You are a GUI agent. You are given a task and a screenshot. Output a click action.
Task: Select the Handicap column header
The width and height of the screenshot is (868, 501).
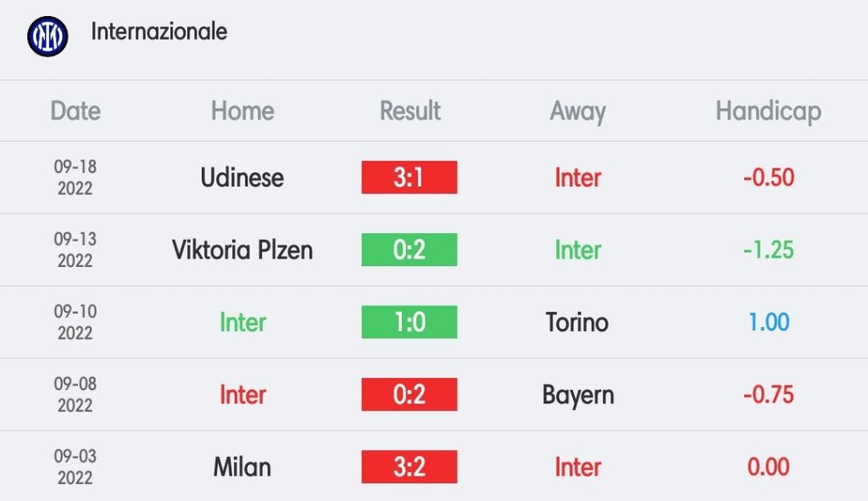[768, 112]
